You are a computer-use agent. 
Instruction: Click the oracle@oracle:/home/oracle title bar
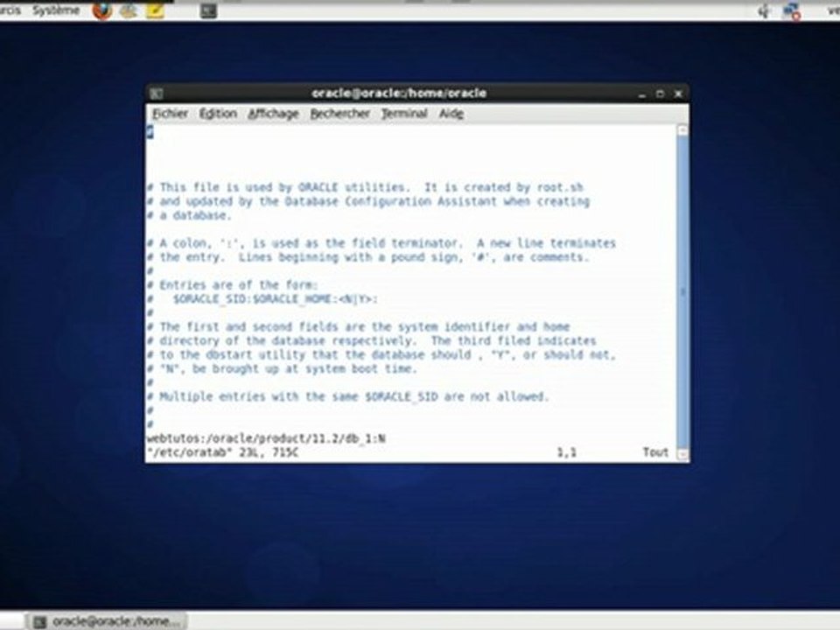point(399,94)
